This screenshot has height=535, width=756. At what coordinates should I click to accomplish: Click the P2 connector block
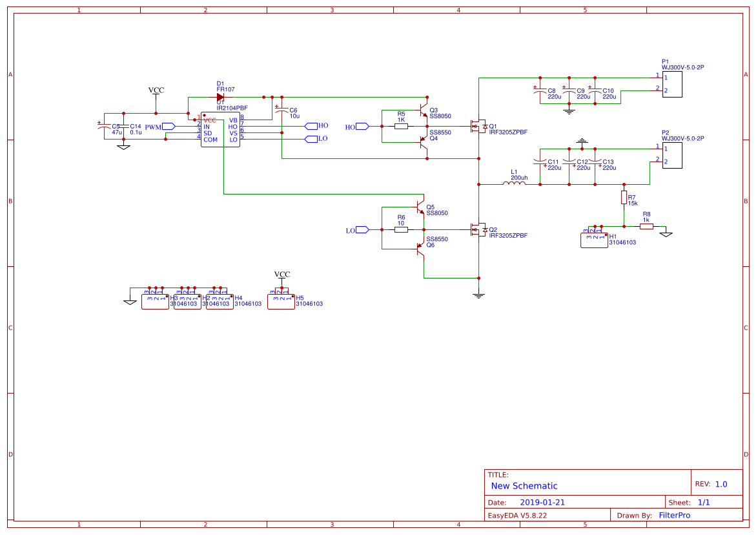671,156
